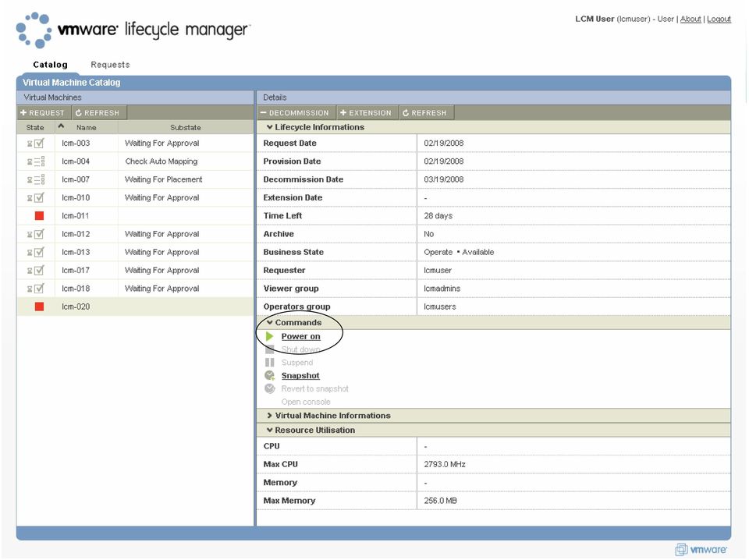This screenshot has height=560, width=749.
Task: Open the Catalog tab
Action: click(x=50, y=65)
